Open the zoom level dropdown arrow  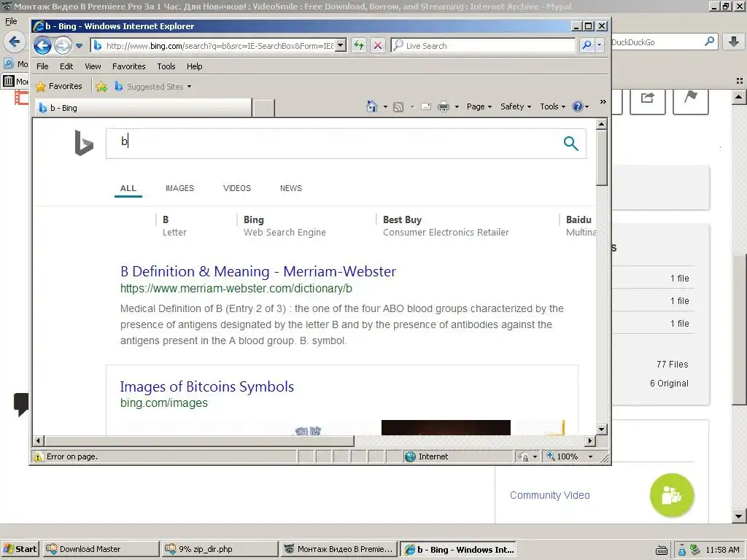(x=591, y=456)
